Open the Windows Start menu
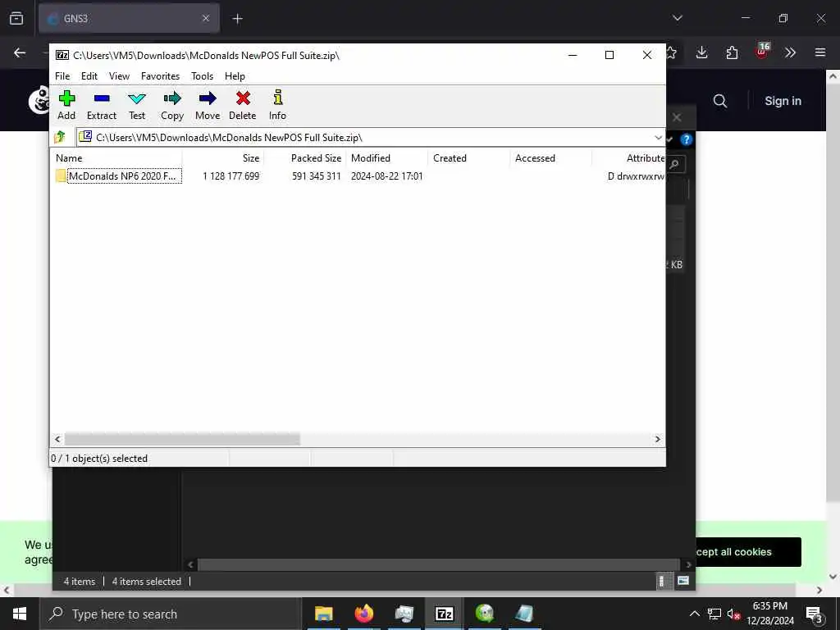 pos(20,614)
